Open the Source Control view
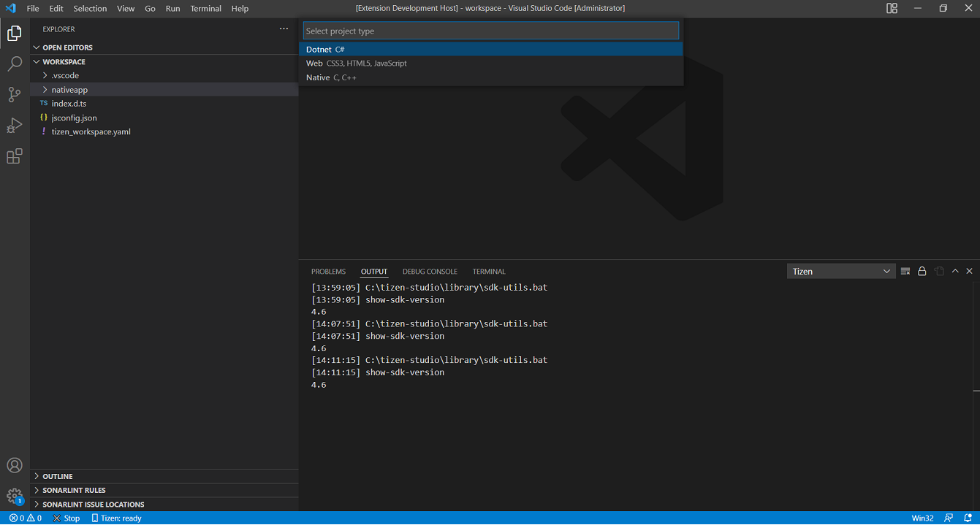This screenshot has width=980, height=525. (15, 95)
